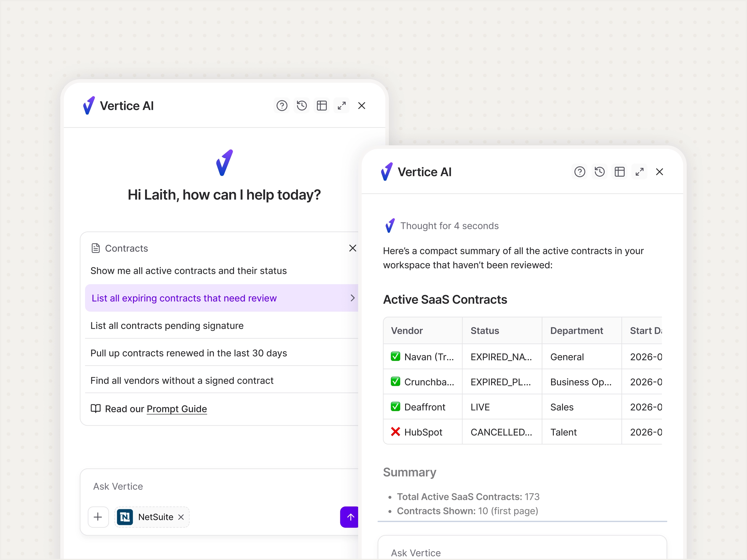Viewport: 747px width, 560px height.
Task: Expand the right Vertice AI panel
Action: pyautogui.click(x=639, y=172)
